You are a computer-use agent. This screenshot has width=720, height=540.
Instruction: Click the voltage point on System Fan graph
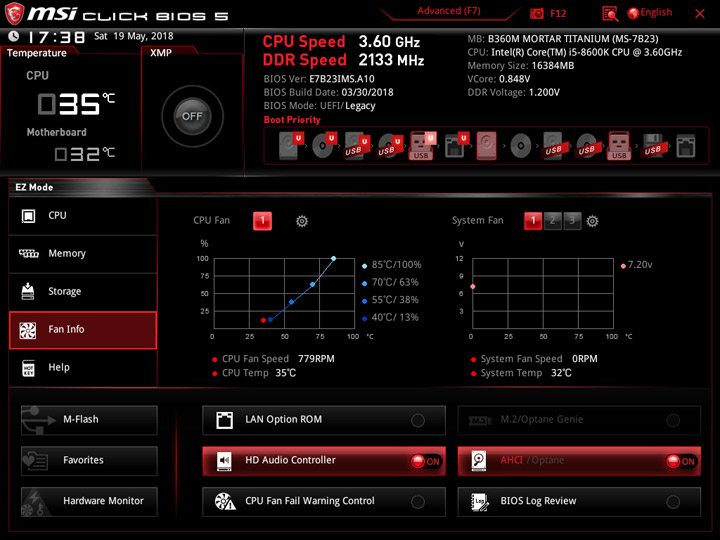point(472,287)
